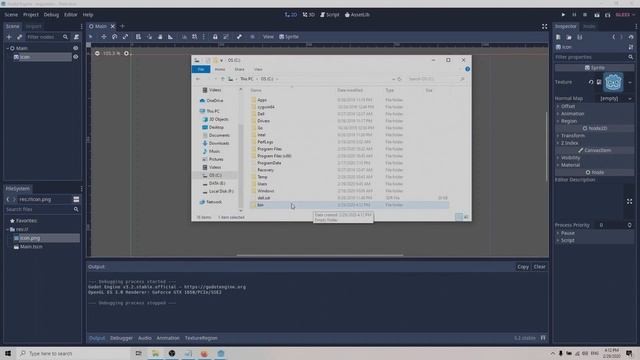Pause the running scene
The height and width of the screenshot is (360, 640).
click(574, 15)
